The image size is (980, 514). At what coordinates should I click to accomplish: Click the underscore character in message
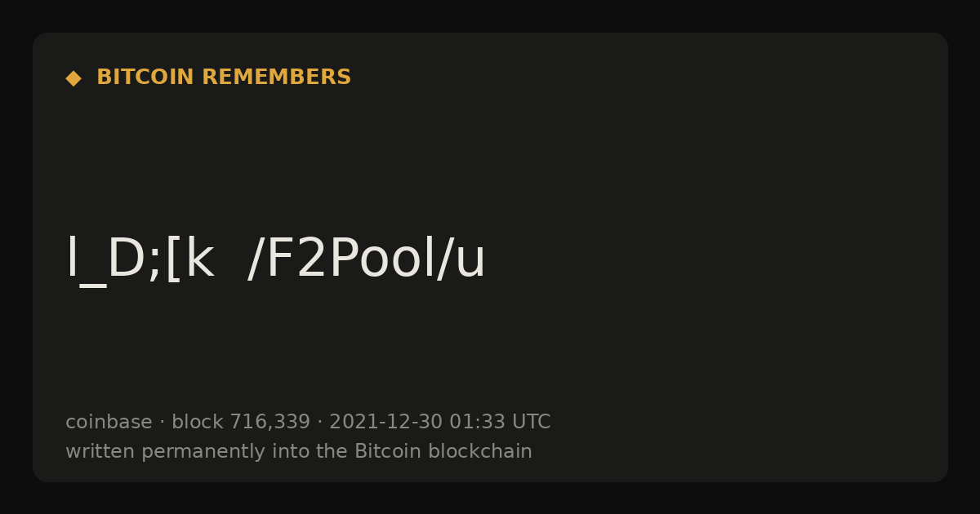tap(93, 286)
